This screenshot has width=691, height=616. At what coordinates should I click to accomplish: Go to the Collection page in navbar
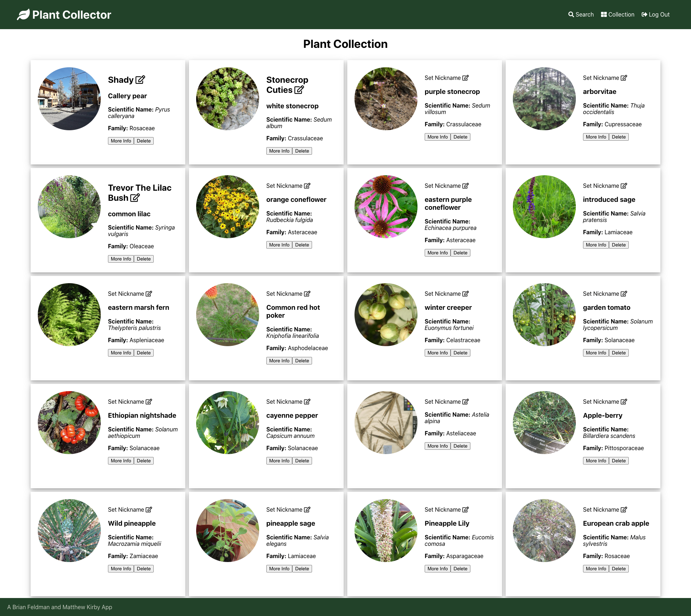click(x=618, y=15)
